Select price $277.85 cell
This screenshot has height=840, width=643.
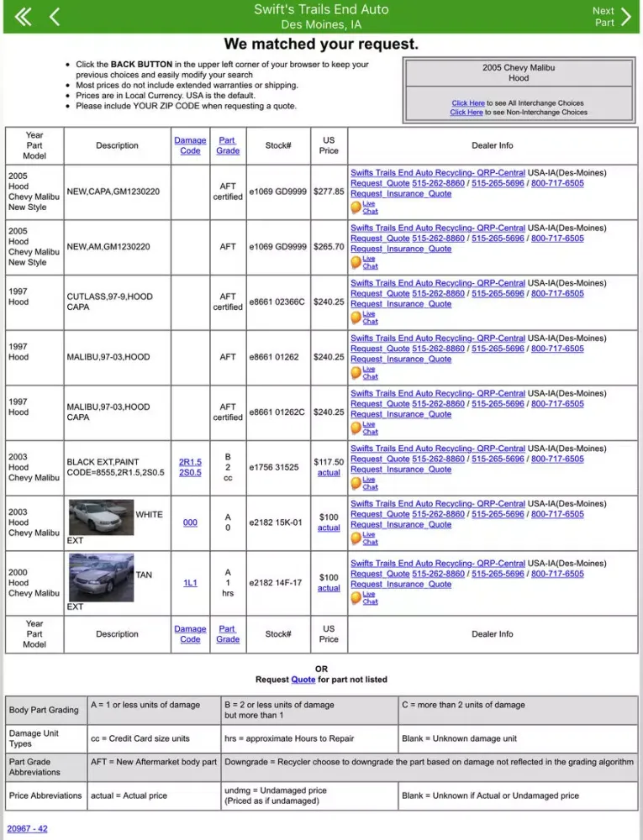(x=329, y=192)
